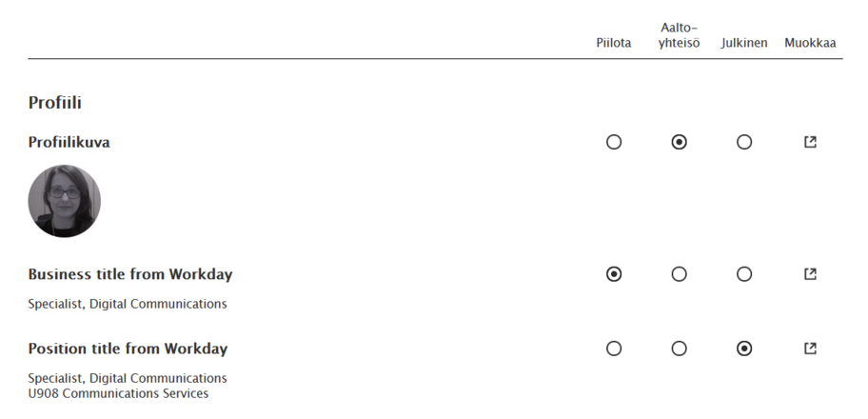This screenshot has width=868, height=419.
Task: Click the Piilota column header
Action: pyautogui.click(x=613, y=43)
